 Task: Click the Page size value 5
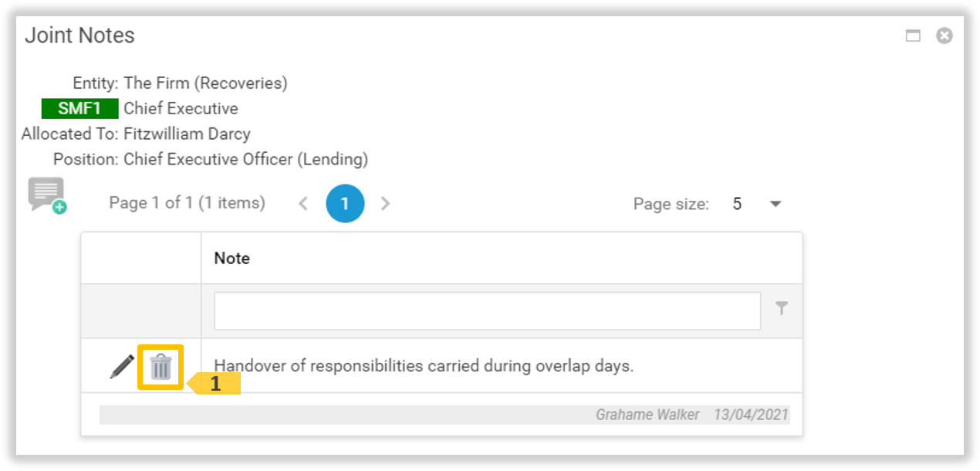pyautogui.click(x=737, y=204)
